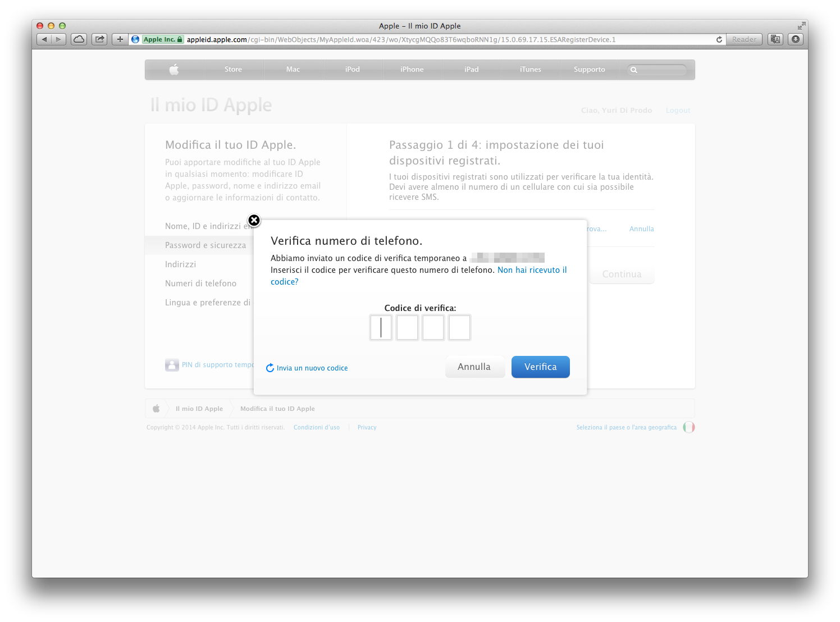Select 'Indirizzi' in the sidebar
The image size is (840, 622).
point(180,264)
